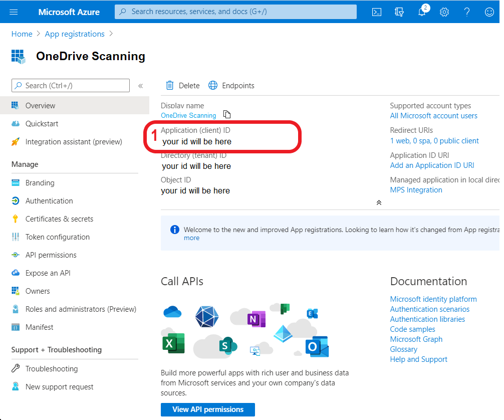
Task: Select API permissions in sidebar
Action: [51, 255]
